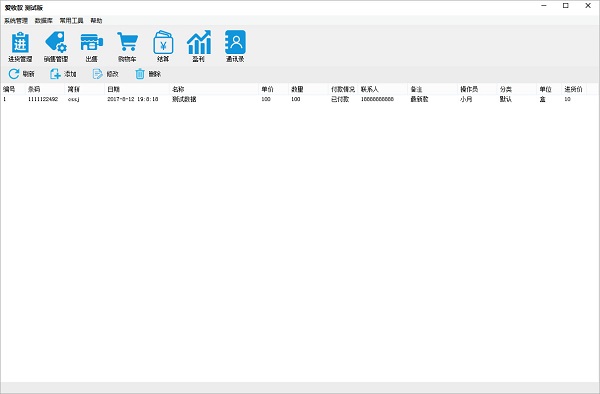Sort by the 分类 column header
Viewport: 600px width, 394px height.
pyautogui.click(x=517, y=89)
